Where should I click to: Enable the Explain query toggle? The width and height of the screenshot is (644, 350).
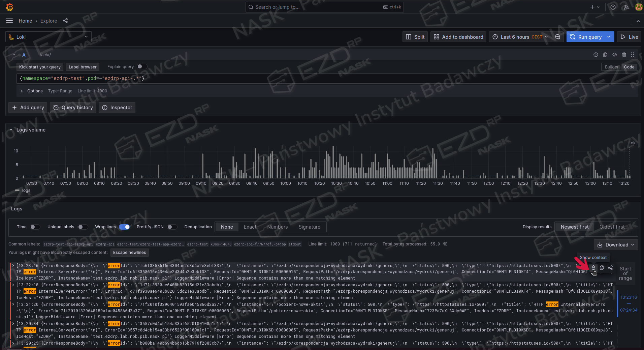point(142,67)
